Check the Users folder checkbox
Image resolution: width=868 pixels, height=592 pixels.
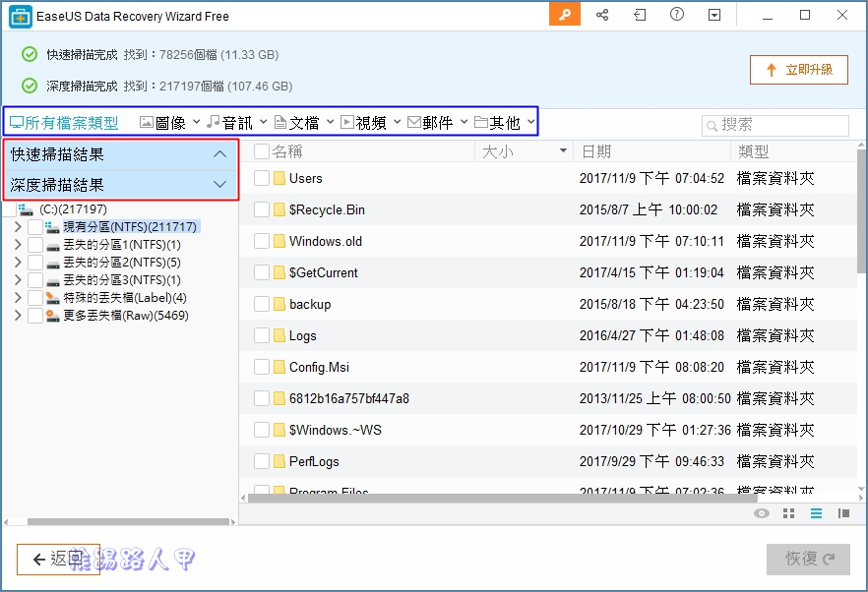pos(262,178)
